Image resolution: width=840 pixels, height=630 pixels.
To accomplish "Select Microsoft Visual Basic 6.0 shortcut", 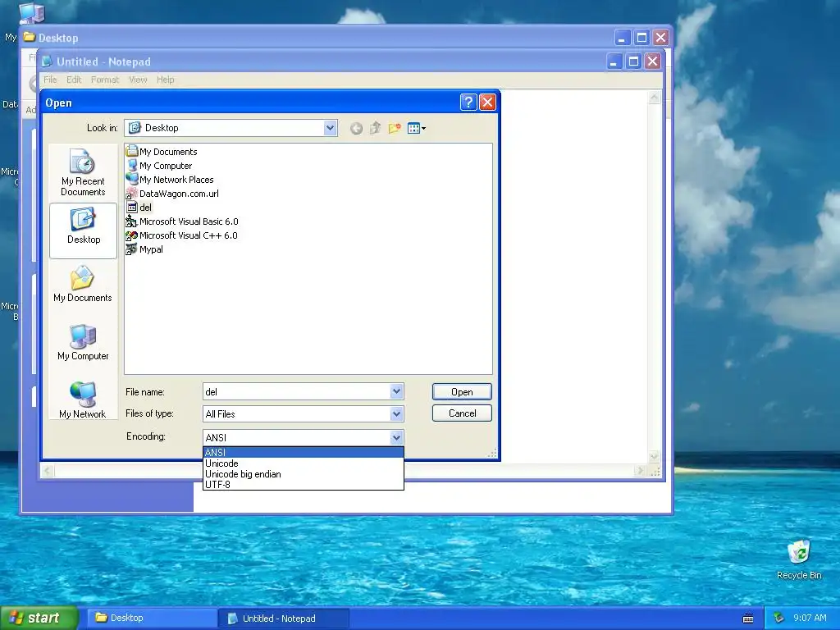I will click(x=182, y=221).
